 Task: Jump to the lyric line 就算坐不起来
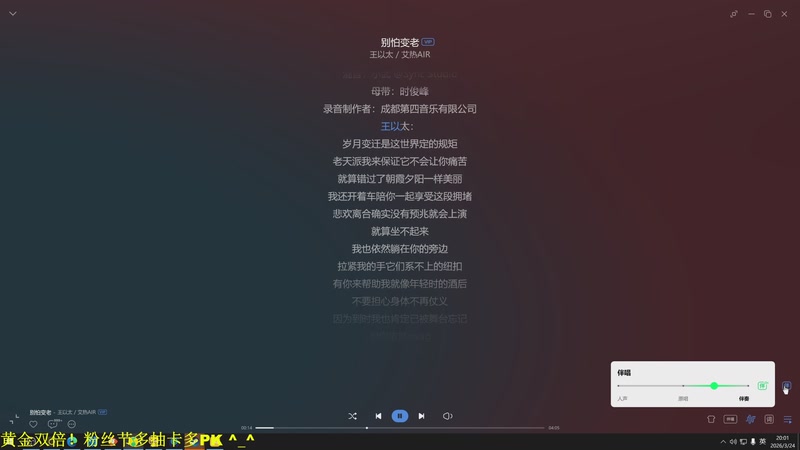(399, 231)
